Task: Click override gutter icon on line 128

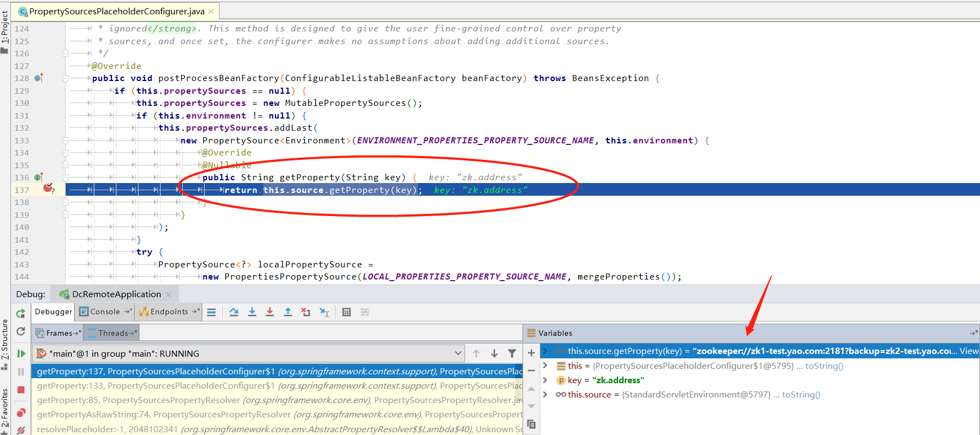Action: (x=39, y=78)
